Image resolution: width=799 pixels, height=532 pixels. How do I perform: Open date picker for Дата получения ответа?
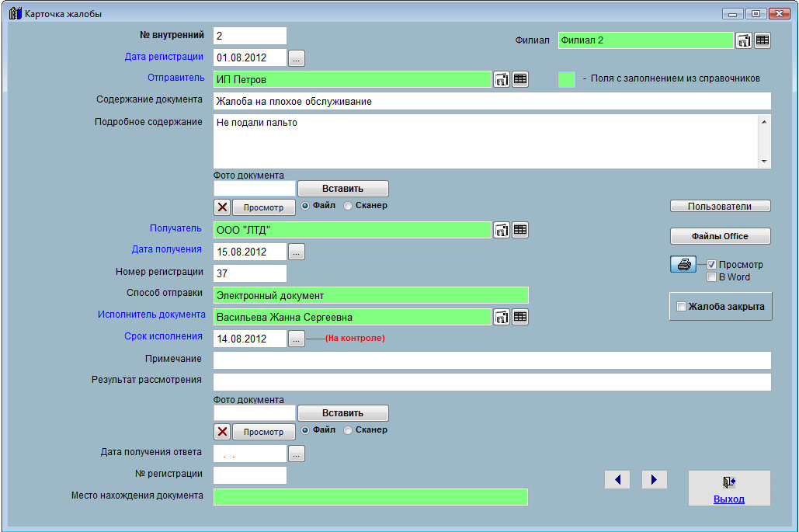click(297, 454)
